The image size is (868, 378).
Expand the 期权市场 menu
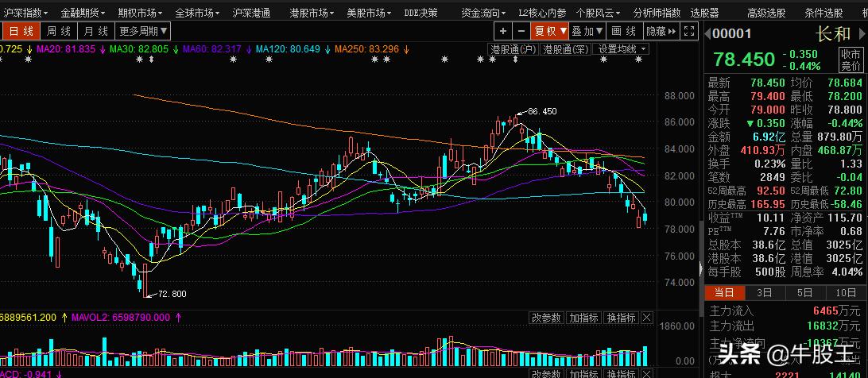pyautogui.click(x=140, y=12)
